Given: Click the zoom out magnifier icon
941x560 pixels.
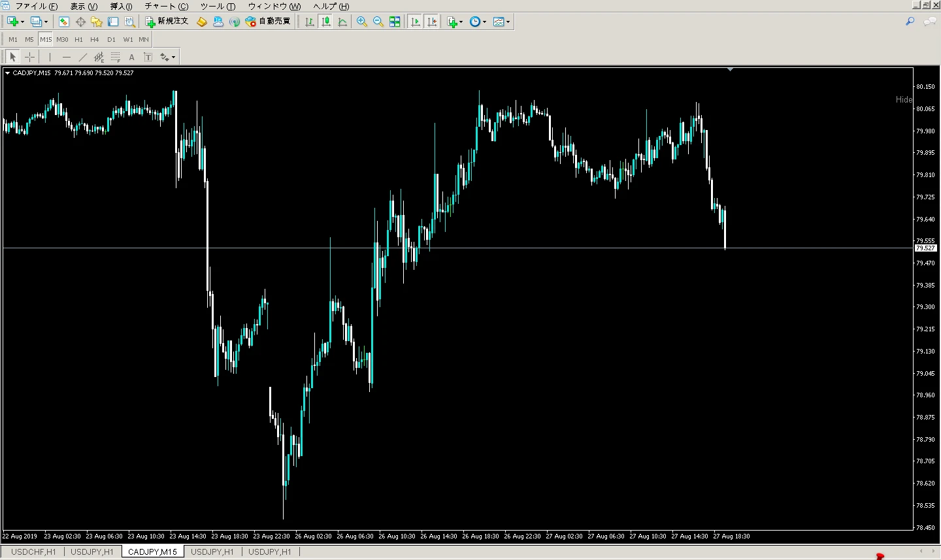Looking at the screenshot, I should click(x=378, y=22).
